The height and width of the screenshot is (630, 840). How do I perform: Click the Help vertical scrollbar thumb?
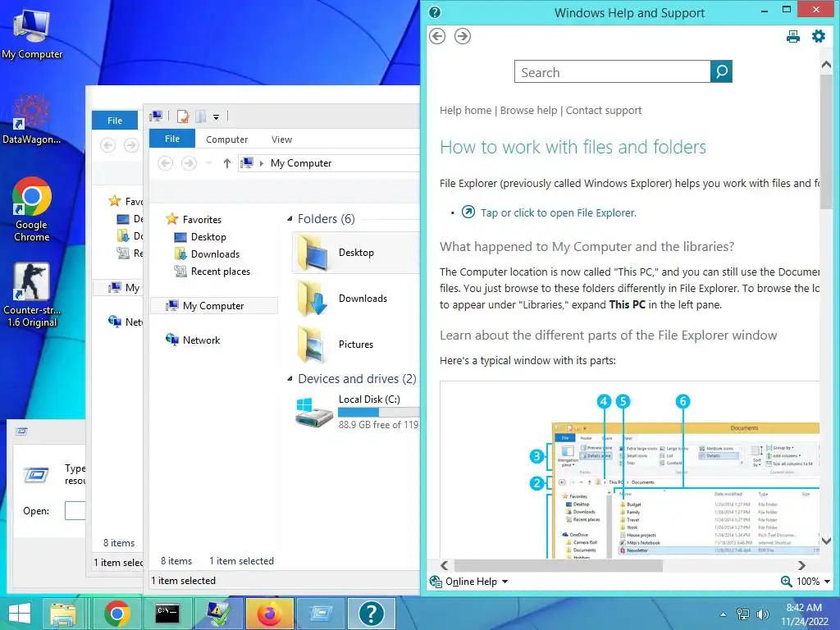[826, 141]
